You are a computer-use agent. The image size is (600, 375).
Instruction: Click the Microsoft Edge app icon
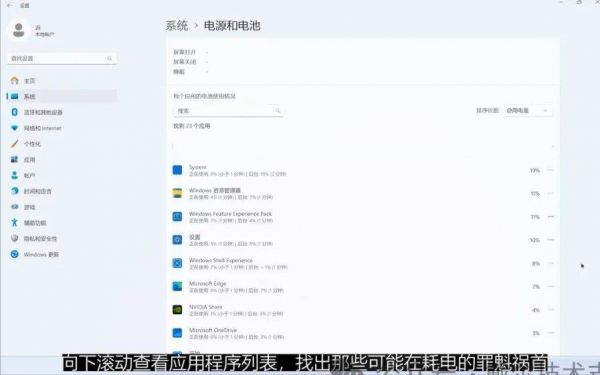[177, 286]
